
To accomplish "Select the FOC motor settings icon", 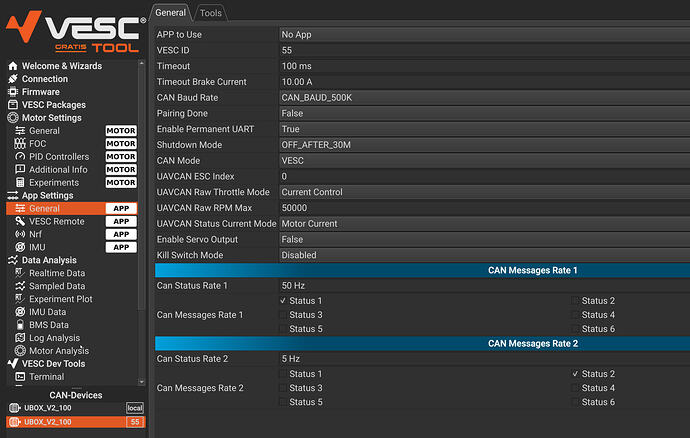I will tap(20, 144).
